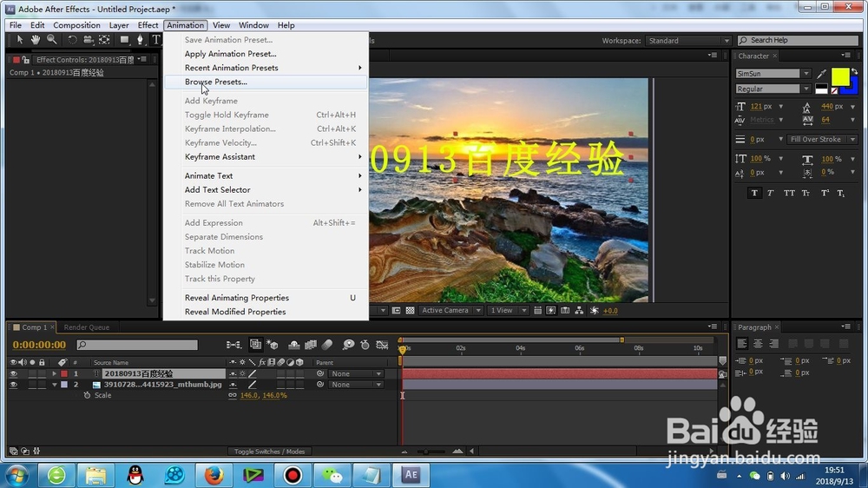
Task: Reset the viewer exposure icon
Action: pyautogui.click(x=594, y=311)
